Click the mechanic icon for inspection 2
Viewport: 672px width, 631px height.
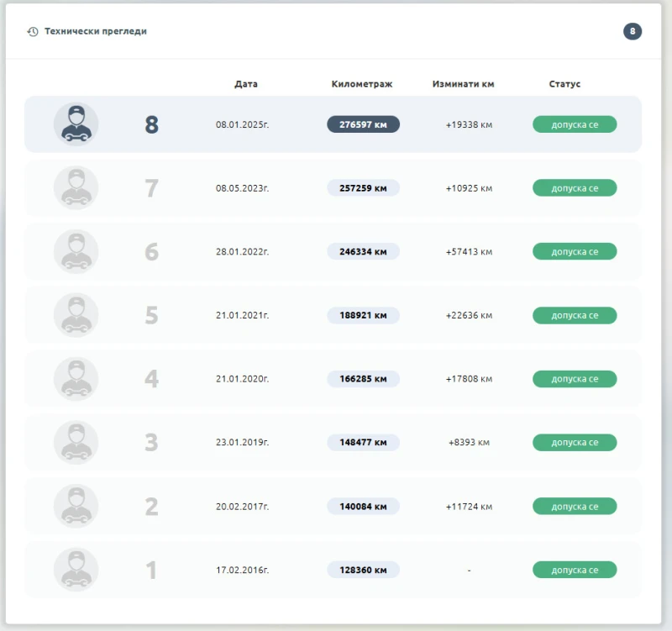pyautogui.click(x=76, y=507)
